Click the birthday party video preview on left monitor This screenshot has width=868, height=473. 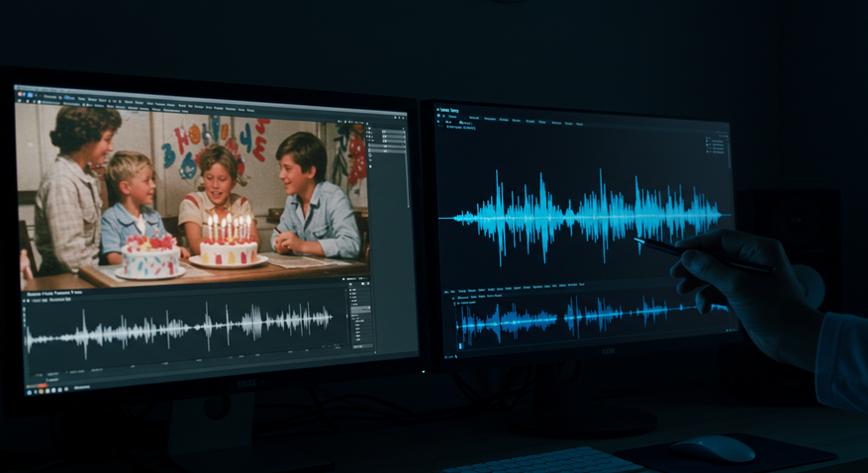[x=192, y=194]
